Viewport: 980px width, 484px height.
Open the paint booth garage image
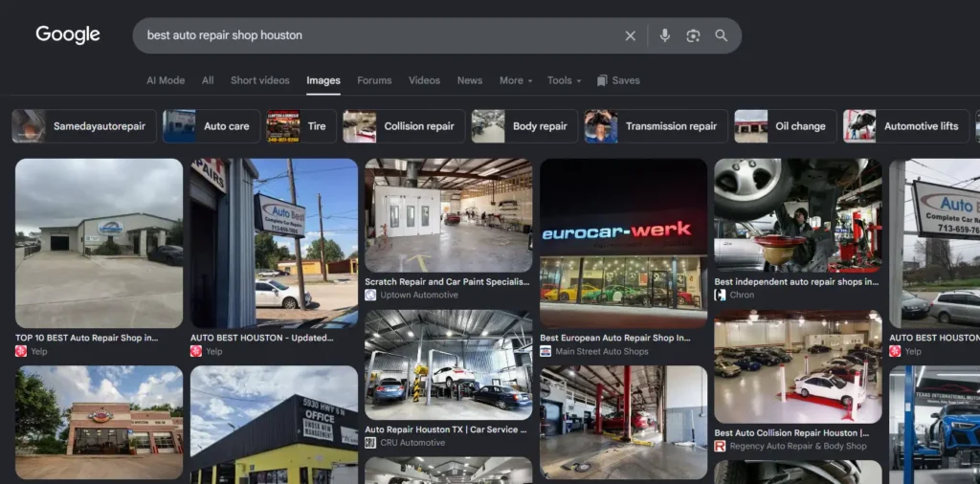(448, 215)
